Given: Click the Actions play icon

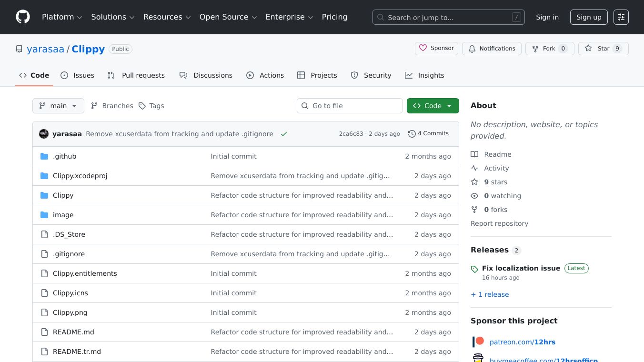Looking at the screenshot, I should coord(250,75).
